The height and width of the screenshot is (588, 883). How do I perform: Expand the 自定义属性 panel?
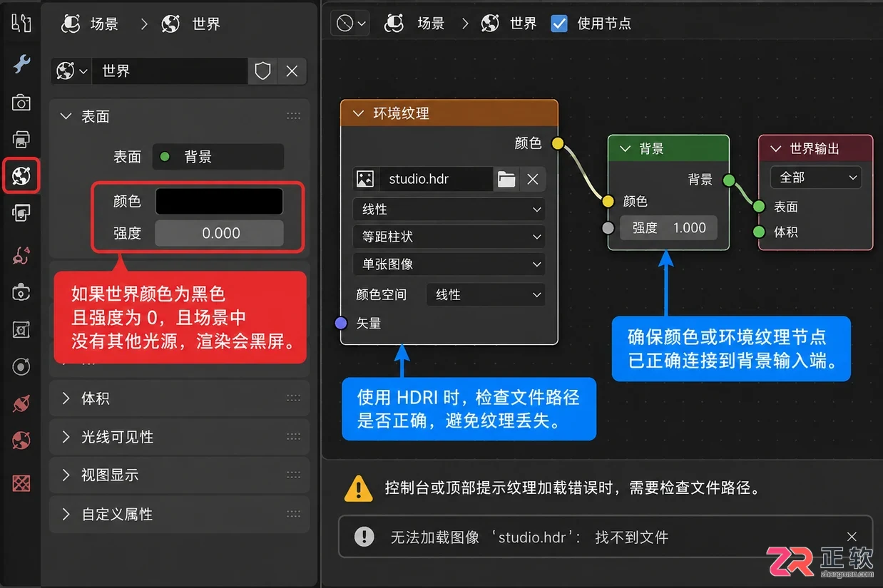point(66,514)
